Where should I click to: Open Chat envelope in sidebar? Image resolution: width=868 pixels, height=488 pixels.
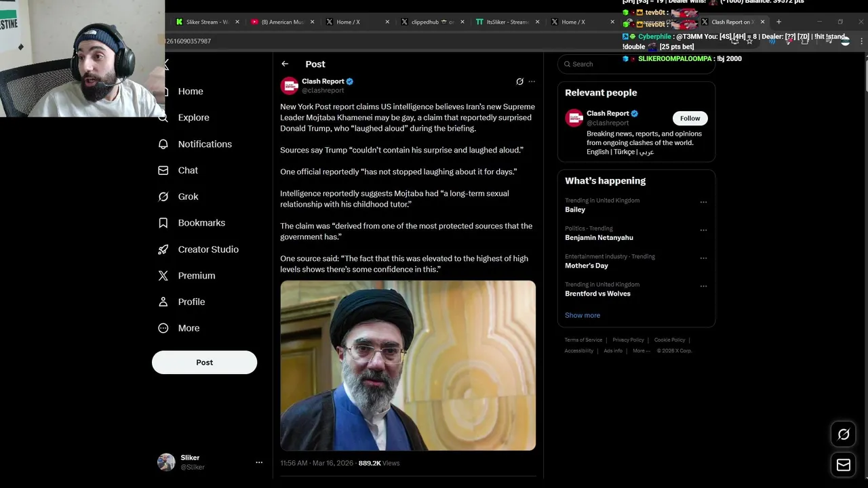click(x=163, y=170)
